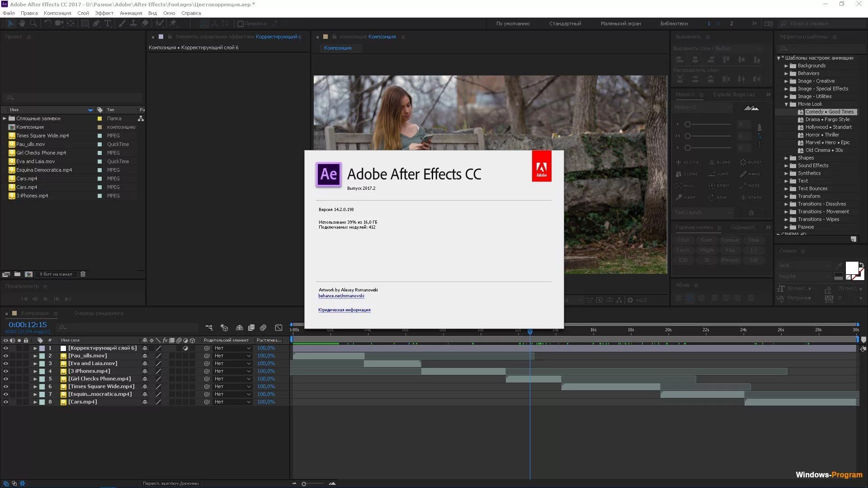
Task: Select the Comedy • Good Times preset
Action: (829, 112)
